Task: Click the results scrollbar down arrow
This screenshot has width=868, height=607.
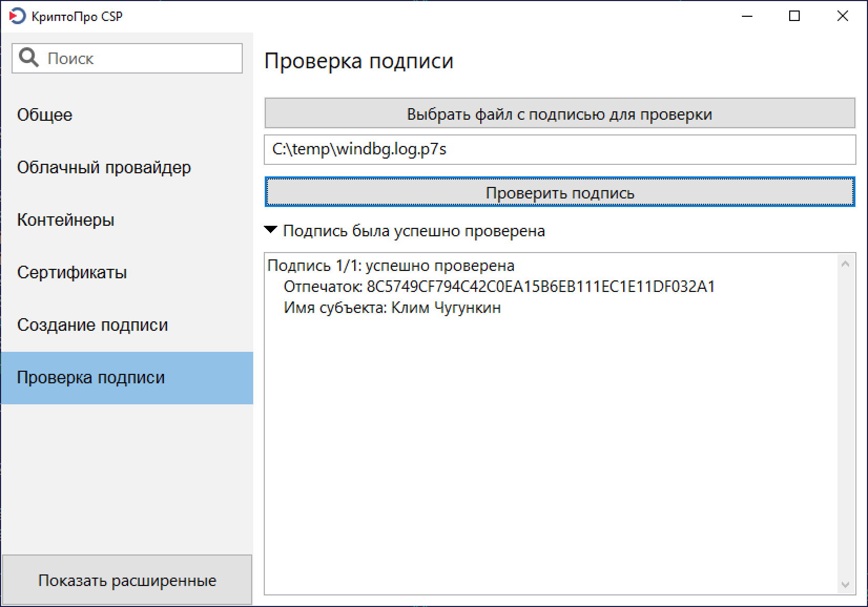Action: (845, 584)
